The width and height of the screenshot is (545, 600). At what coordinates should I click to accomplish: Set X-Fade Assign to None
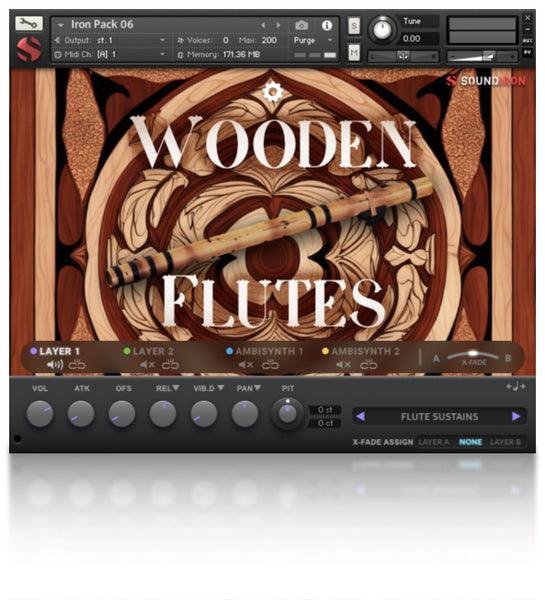(470, 442)
